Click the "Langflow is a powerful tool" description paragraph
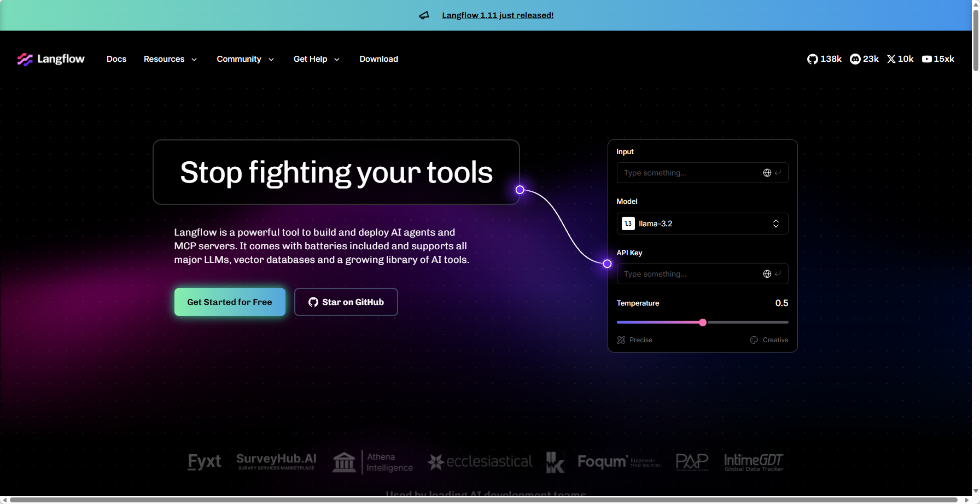Screen dimensions: 980x504 322,246
